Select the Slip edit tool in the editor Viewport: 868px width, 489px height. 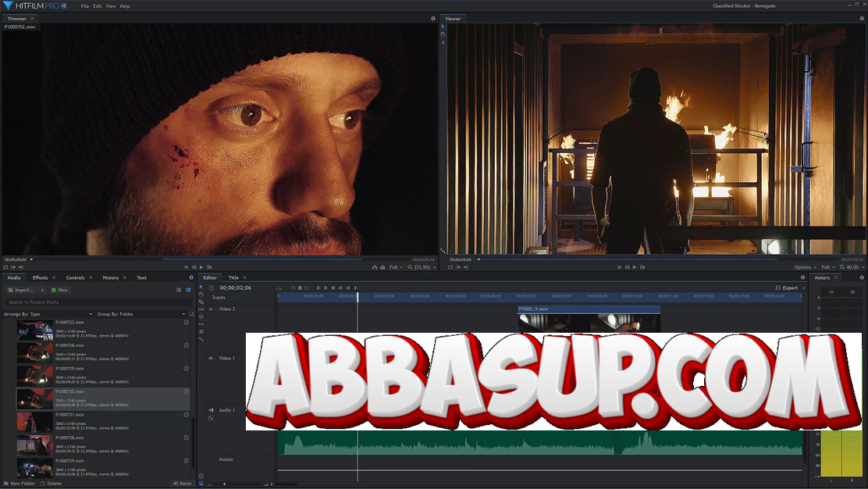[201, 309]
